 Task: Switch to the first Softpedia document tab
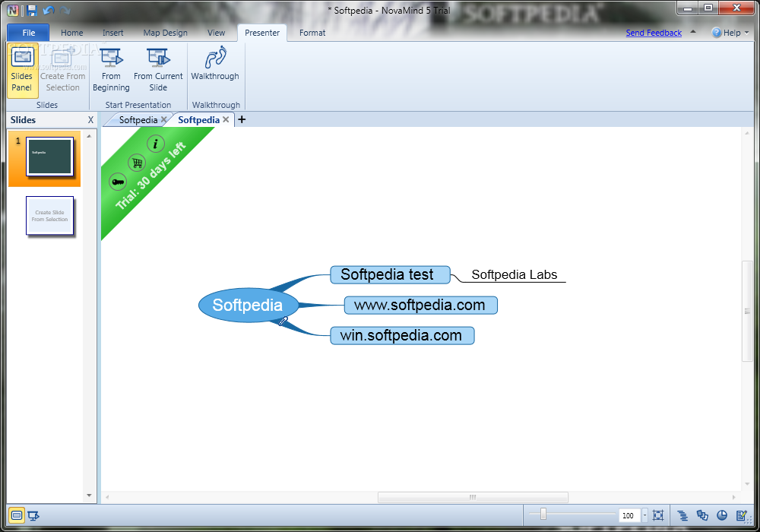click(138, 119)
